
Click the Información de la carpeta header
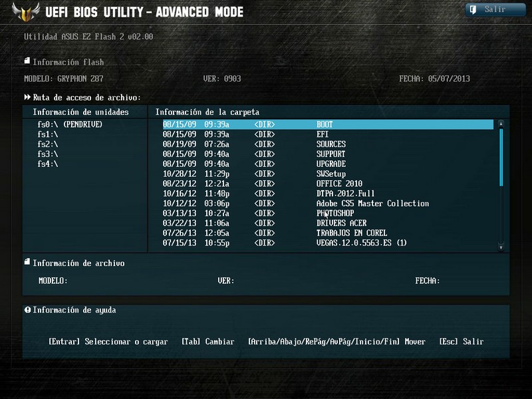click(x=207, y=112)
